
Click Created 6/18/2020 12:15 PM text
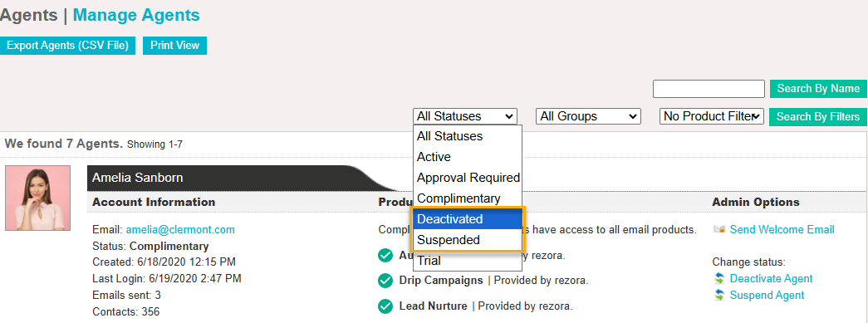[164, 262]
